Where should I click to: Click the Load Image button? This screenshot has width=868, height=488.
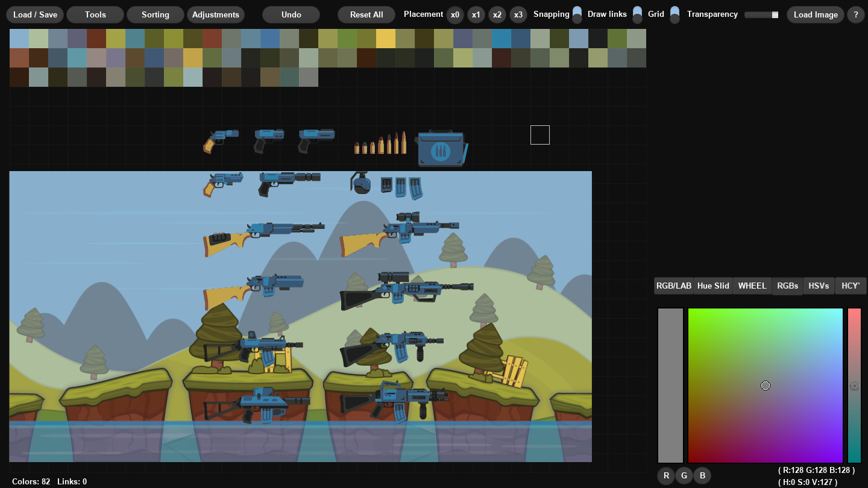coord(815,14)
